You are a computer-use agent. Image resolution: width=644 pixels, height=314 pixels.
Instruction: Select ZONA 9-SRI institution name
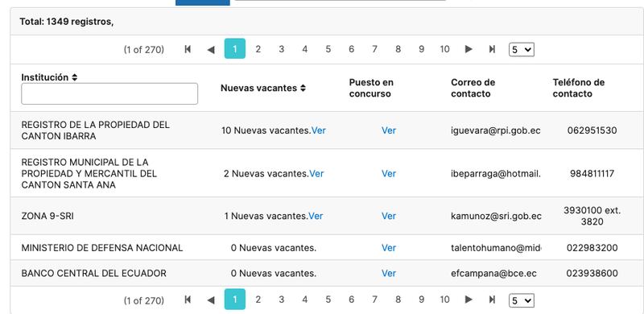pyautogui.click(x=47, y=216)
